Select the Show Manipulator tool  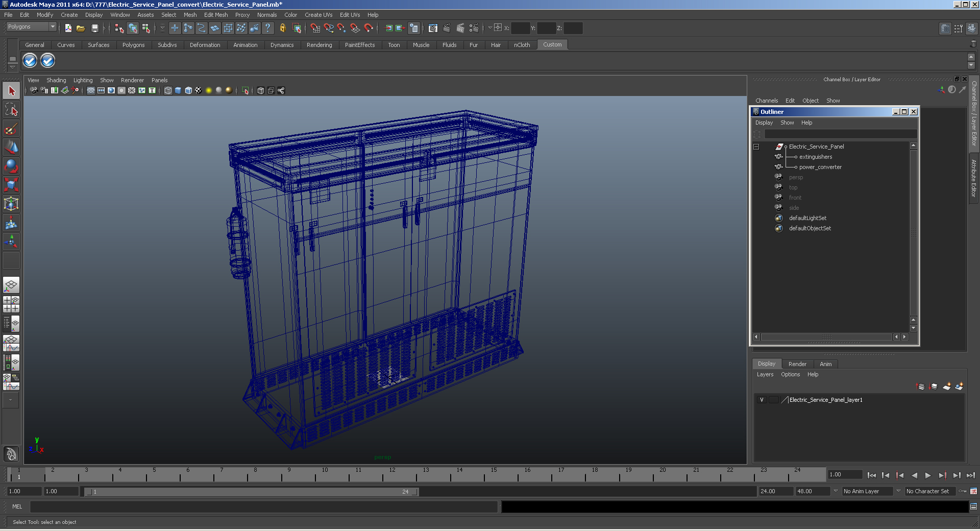coord(11,242)
